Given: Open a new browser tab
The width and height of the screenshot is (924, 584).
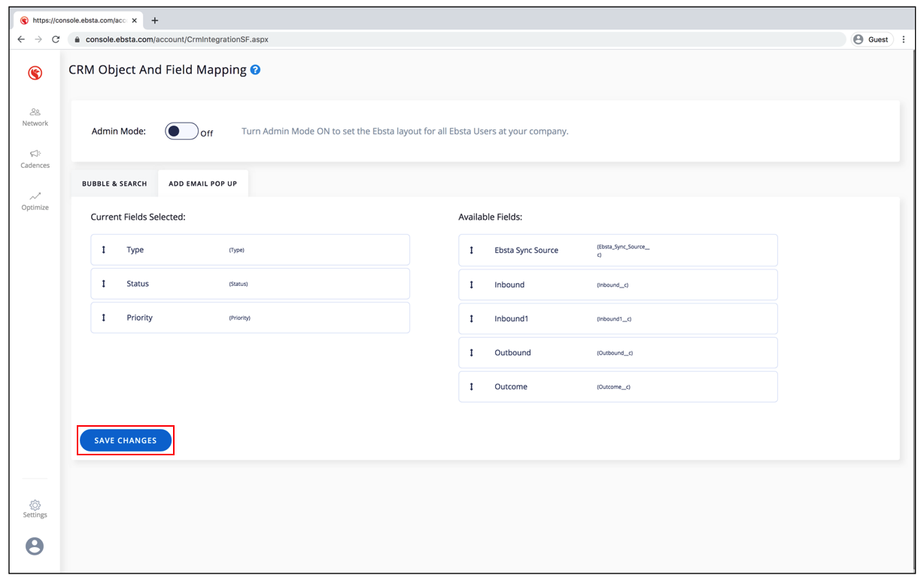Looking at the screenshot, I should coord(155,20).
